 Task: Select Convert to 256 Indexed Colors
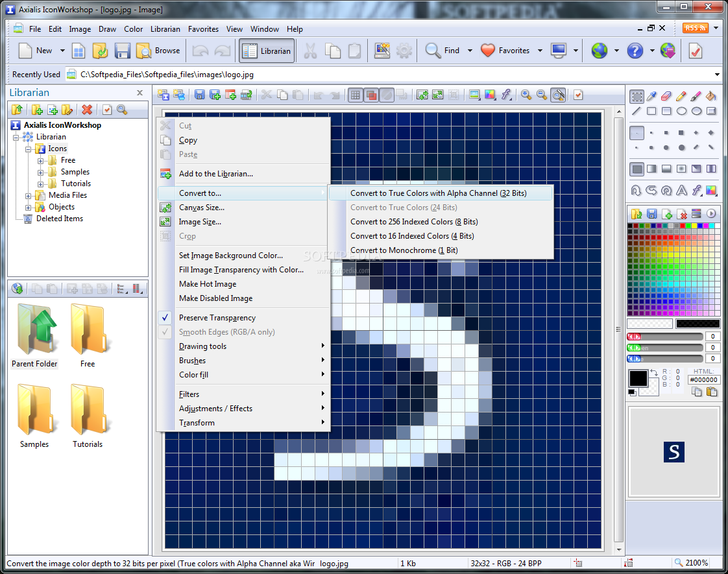tap(414, 222)
